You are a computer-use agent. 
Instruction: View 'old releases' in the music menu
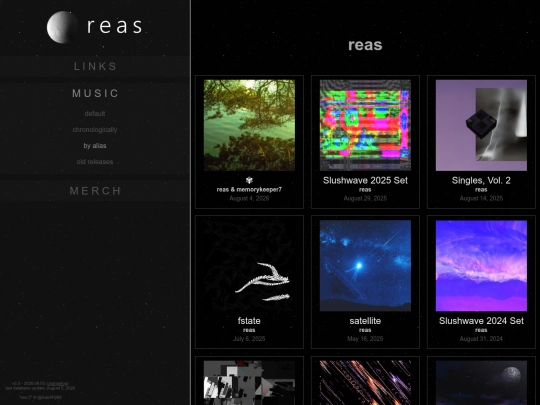coord(95,162)
